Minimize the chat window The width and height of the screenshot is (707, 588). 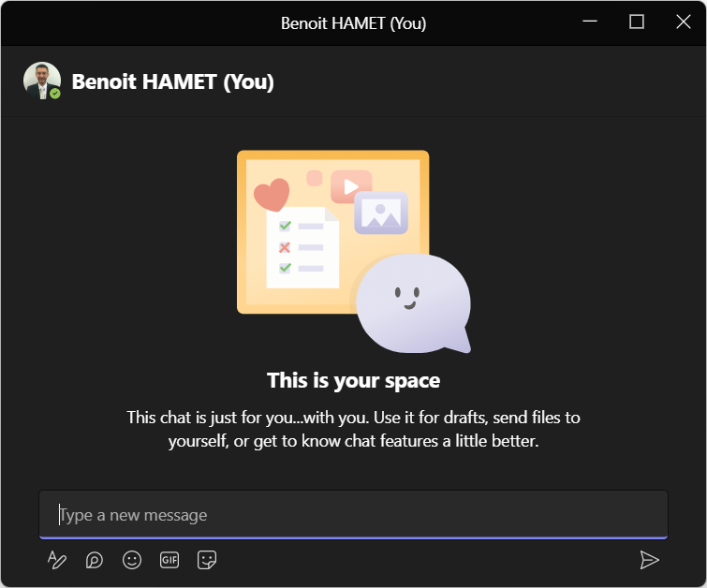[590, 22]
